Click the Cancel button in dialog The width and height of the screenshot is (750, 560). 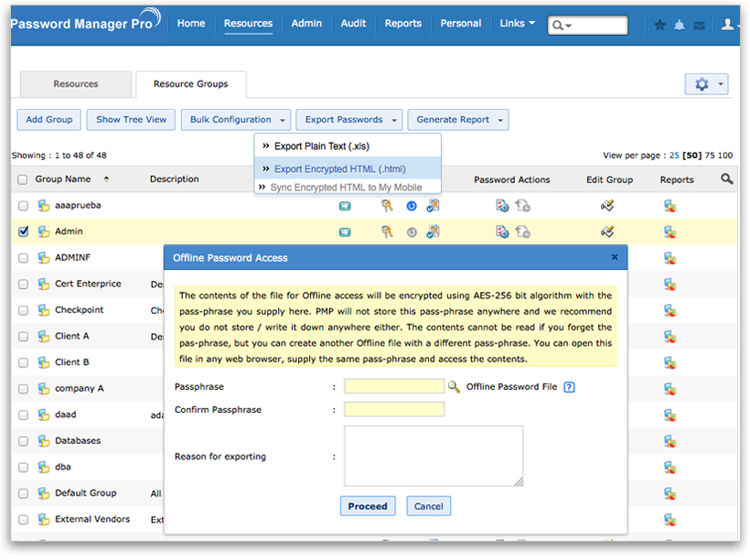click(429, 506)
